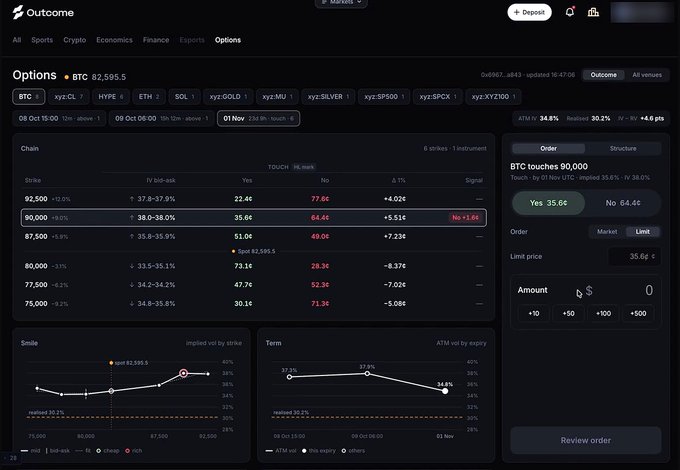
Task: Select the 92,500 strike row
Action: pos(254,199)
